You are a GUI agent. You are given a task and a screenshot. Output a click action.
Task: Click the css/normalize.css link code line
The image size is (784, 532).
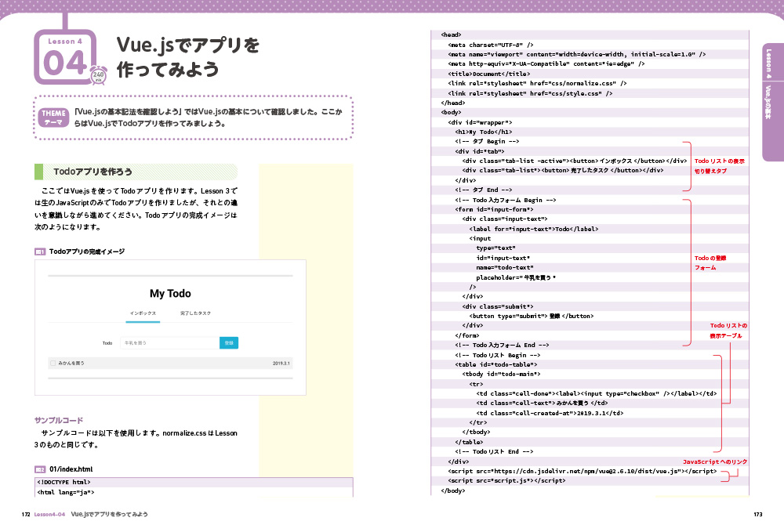pos(537,83)
